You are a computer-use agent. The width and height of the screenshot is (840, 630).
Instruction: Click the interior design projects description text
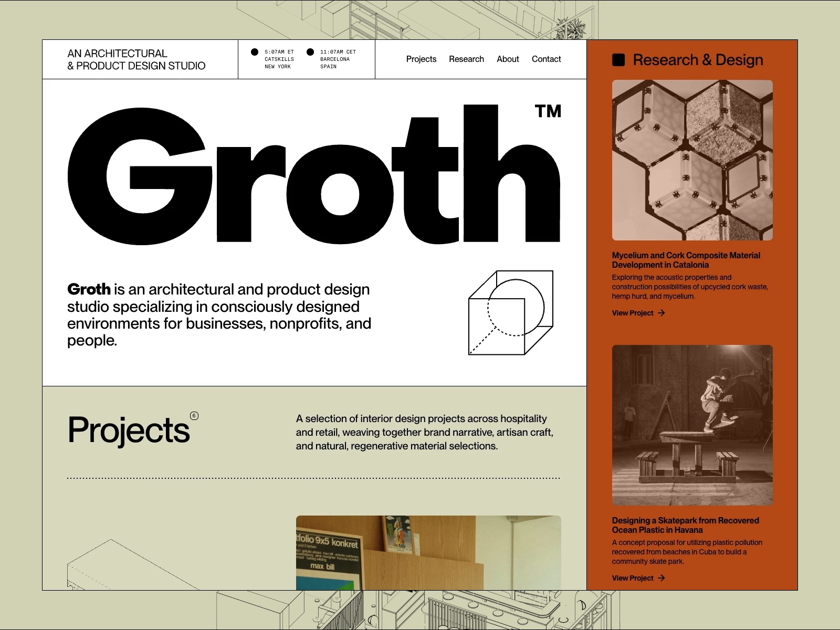(x=425, y=432)
